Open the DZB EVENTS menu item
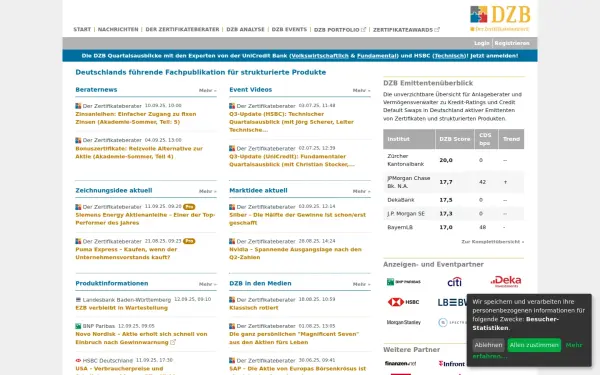The image size is (600, 375). pos(289,29)
